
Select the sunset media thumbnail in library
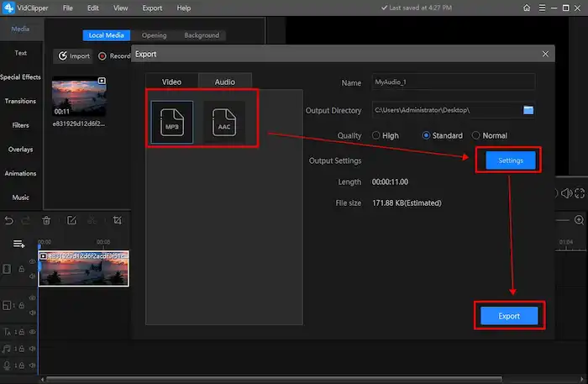coord(79,97)
